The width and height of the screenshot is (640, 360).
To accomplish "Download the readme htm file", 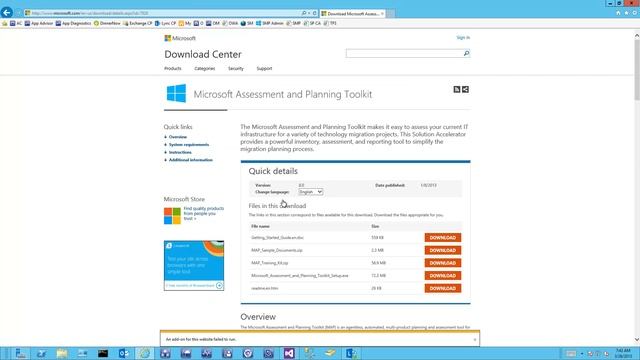I will [443, 288].
